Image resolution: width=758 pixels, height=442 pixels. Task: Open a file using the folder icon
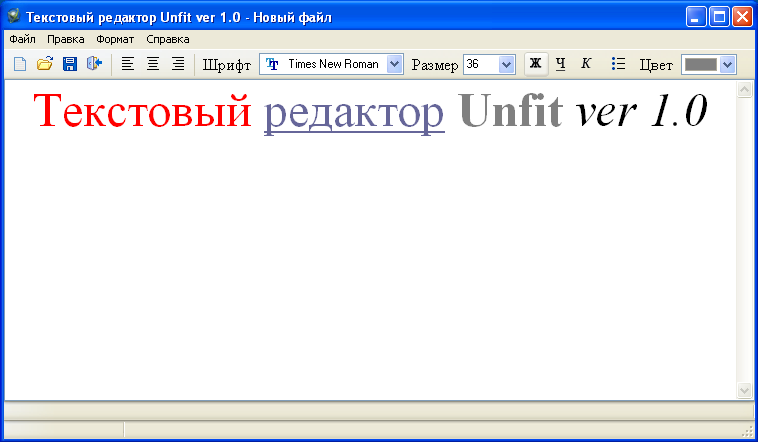tap(45, 64)
